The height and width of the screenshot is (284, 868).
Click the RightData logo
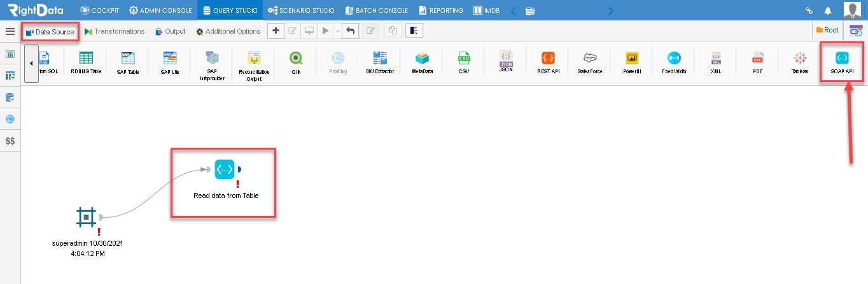pyautogui.click(x=36, y=10)
